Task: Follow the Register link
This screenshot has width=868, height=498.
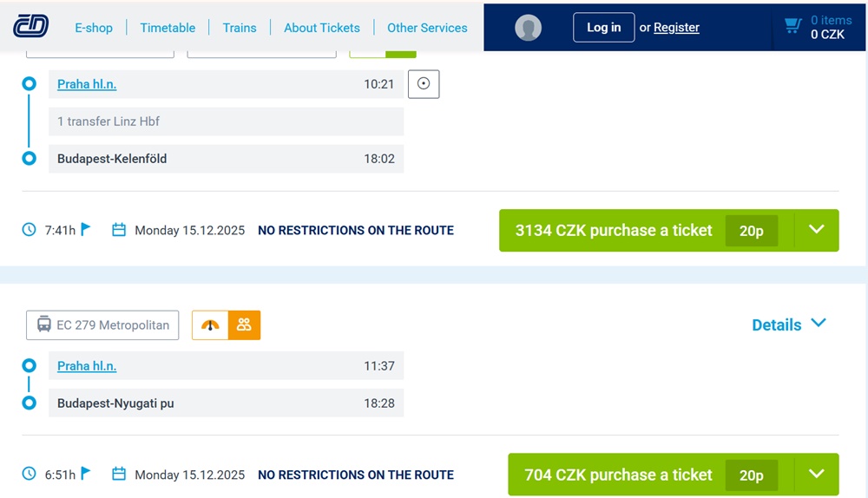Action: 676,27
